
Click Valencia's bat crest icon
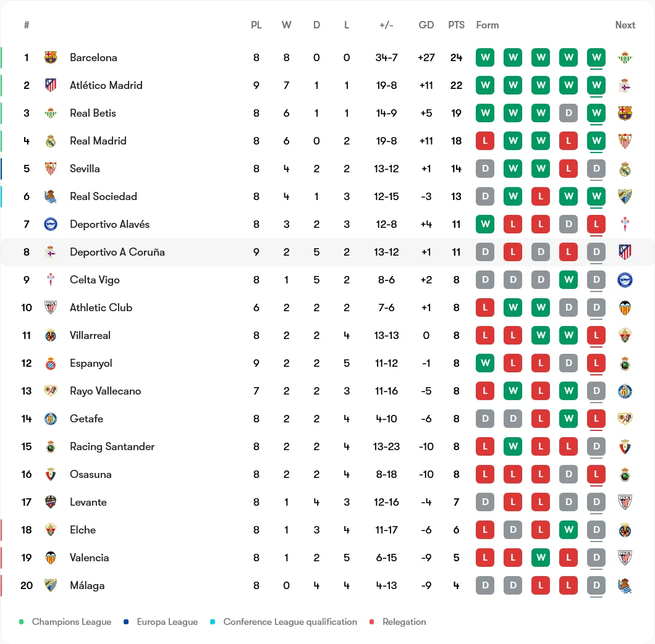pyautogui.click(x=51, y=558)
